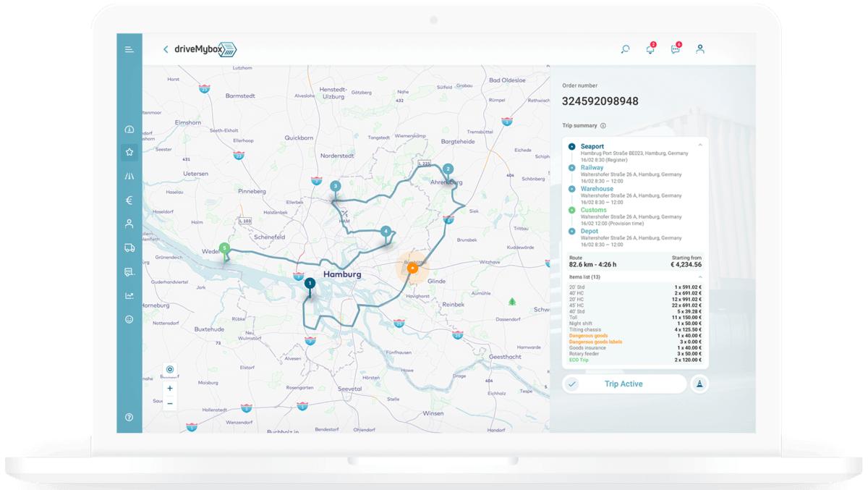Click the Trip Active button
Viewport: 868px width, 490px height.
point(624,384)
